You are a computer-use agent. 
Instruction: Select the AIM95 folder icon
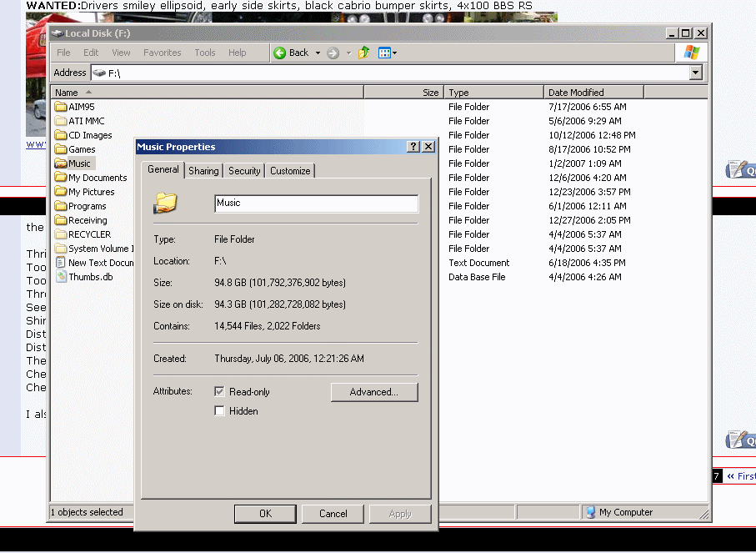61,107
